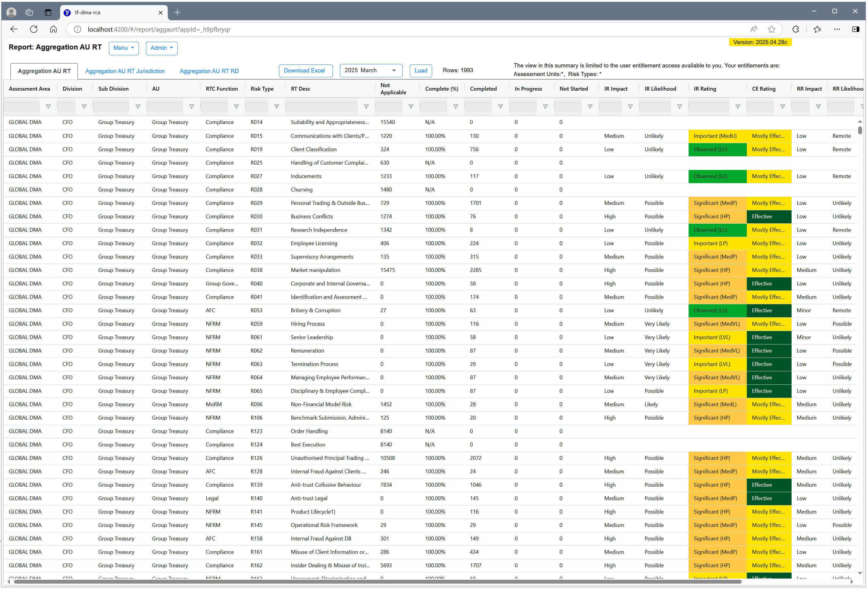Switch to Aggregation AU RT Jurisdiction tab
The height and width of the screenshot is (589, 868).
[125, 71]
